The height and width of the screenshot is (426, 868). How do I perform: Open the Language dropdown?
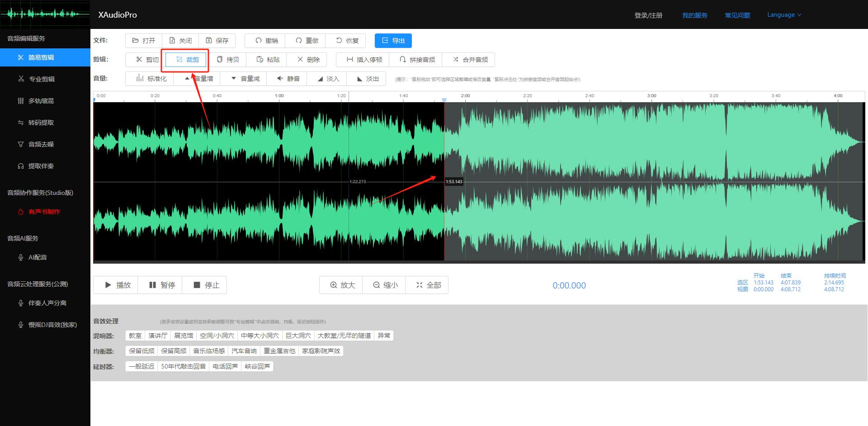point(784,15)
